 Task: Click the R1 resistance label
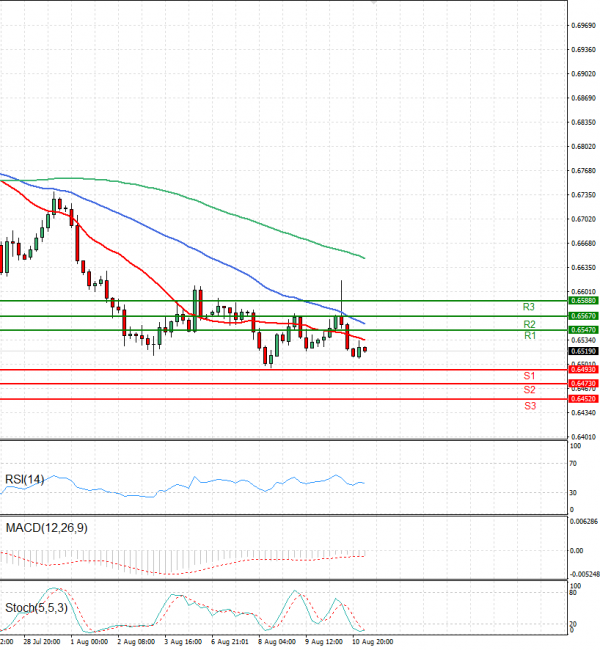point(530,336)
